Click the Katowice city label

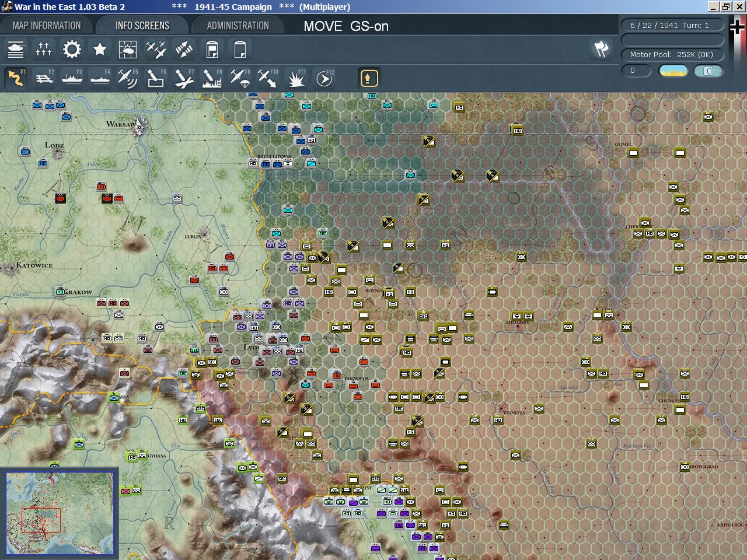[34, 265]
